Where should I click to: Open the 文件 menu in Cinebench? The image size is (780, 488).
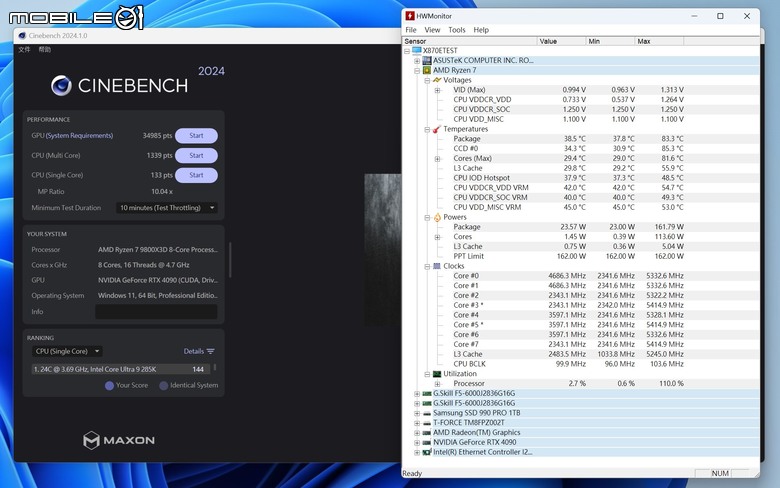pos(24,49)
